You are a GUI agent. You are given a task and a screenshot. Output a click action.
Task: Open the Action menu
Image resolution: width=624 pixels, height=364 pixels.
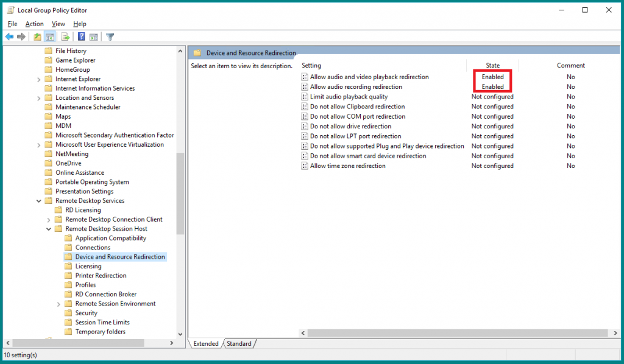coord(35,24)
